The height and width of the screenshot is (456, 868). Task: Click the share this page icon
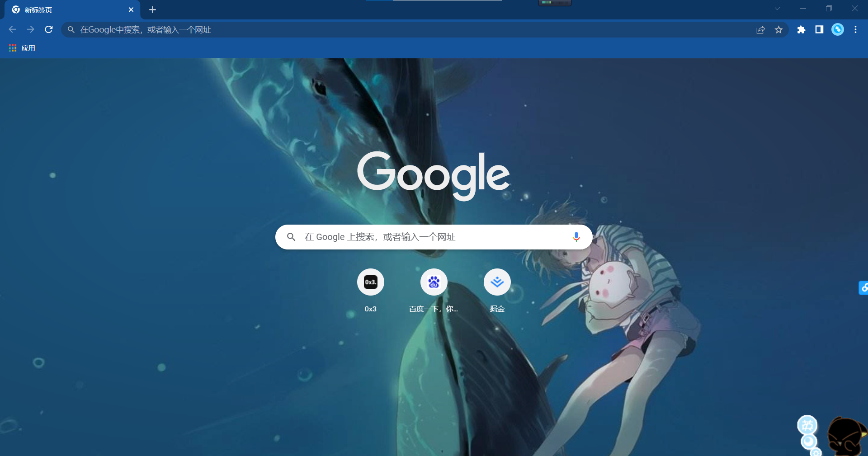coord(760,30)
